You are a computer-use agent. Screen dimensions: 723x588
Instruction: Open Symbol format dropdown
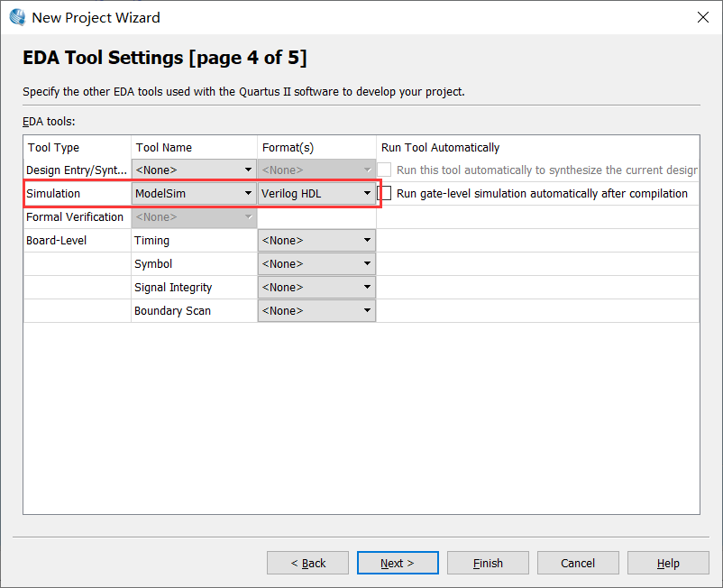point(316,264)
